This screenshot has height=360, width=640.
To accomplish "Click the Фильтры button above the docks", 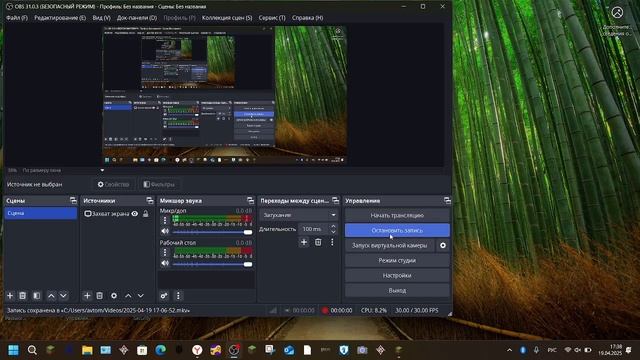I will (x=159, y=184).
